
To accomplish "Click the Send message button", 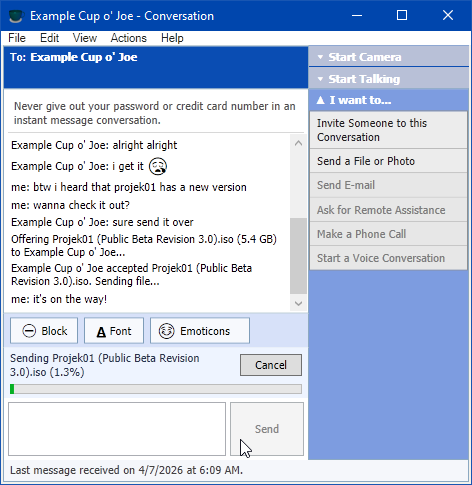I will click(x=267, y=429).
